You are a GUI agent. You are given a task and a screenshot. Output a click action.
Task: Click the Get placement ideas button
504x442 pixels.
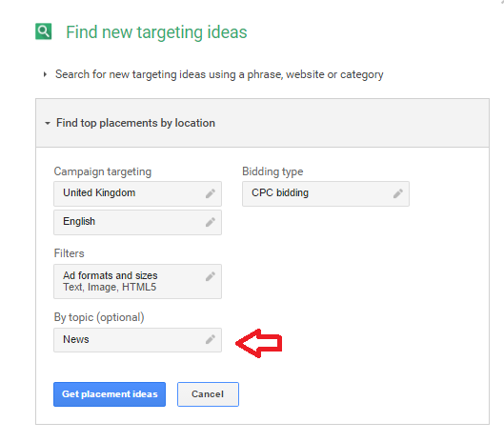pos(110,394)
